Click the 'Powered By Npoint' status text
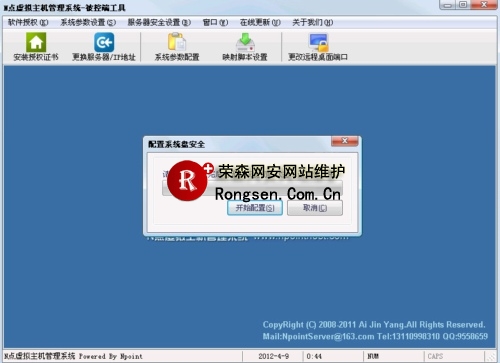Screen dimensions: 500x363 coord(111,356)
